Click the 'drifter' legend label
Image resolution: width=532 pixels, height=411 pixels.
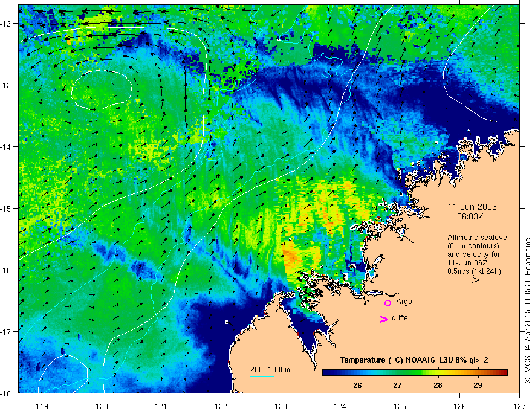pyautogui.click(x=401, y=318)
